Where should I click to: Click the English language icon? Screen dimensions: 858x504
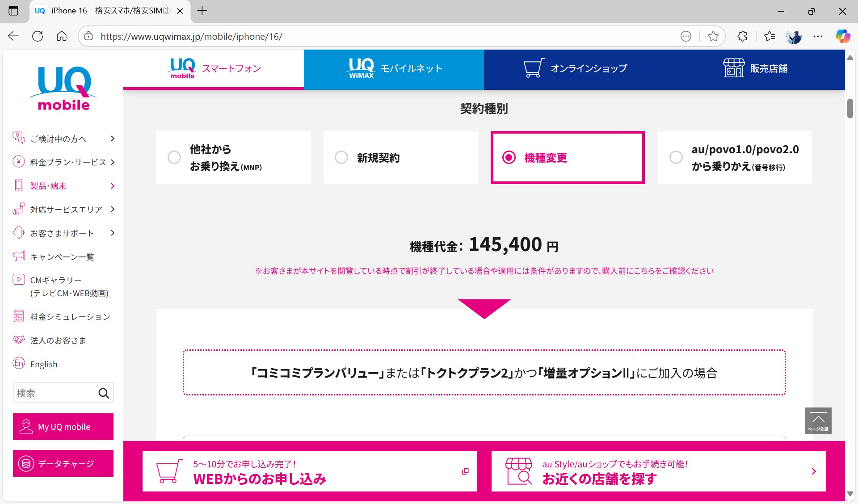[x=19, y=363]
